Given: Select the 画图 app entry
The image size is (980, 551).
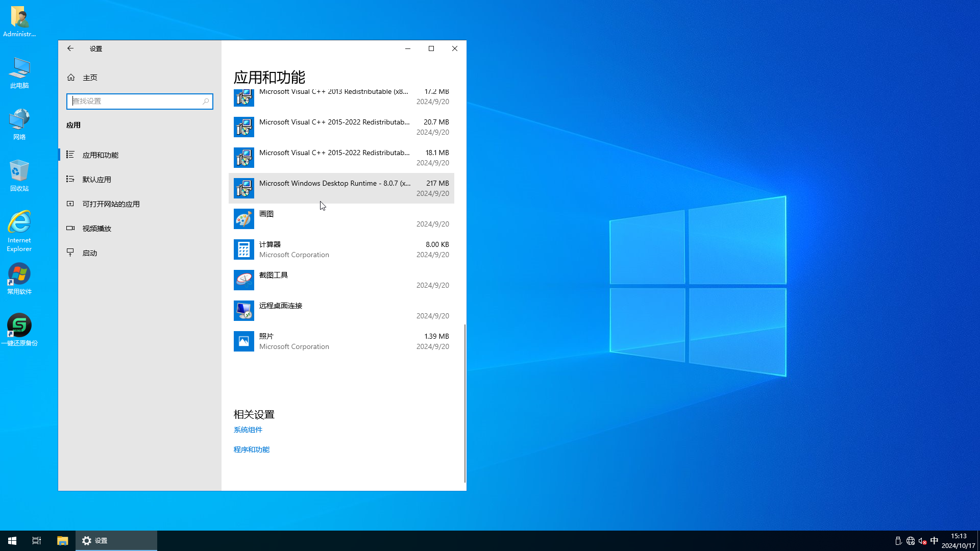Looking at the screenshot, I should tap(341, 219).
